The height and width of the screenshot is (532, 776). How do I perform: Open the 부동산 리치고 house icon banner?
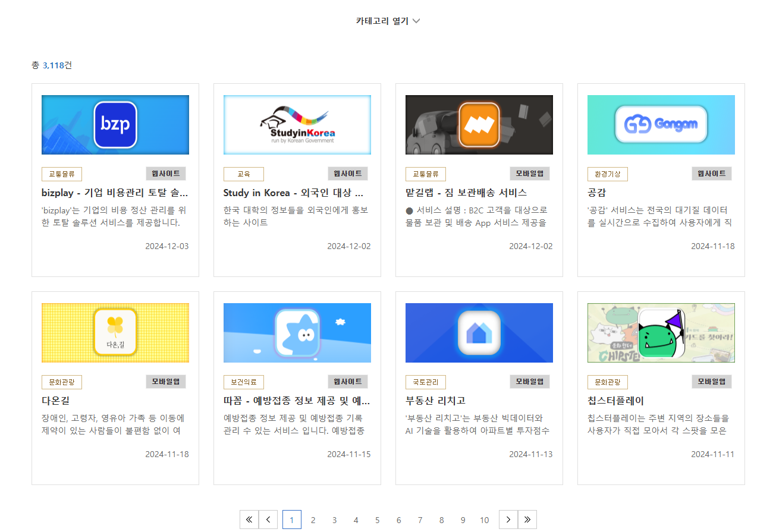click(x=479, y=333)
